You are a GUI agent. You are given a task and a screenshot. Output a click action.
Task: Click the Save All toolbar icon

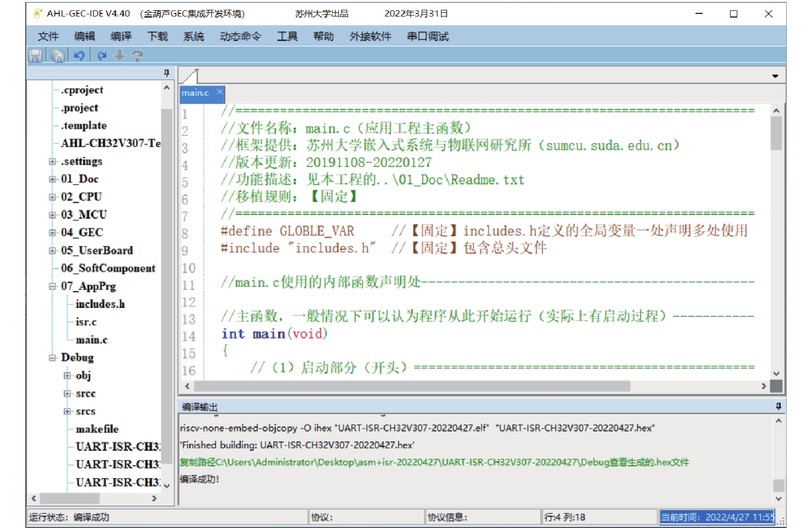click(x=57, y=55)
